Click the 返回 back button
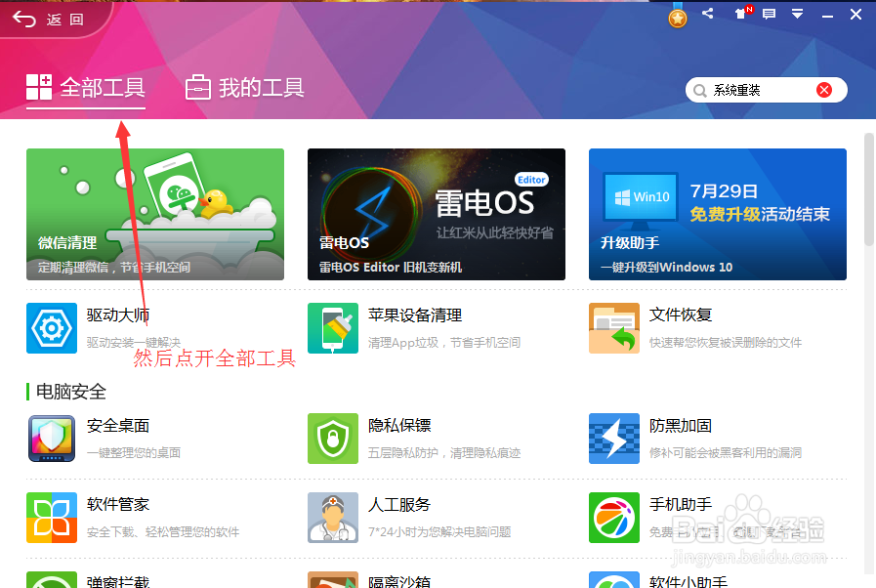Screen dimensions: 876x588 point(48,20)
